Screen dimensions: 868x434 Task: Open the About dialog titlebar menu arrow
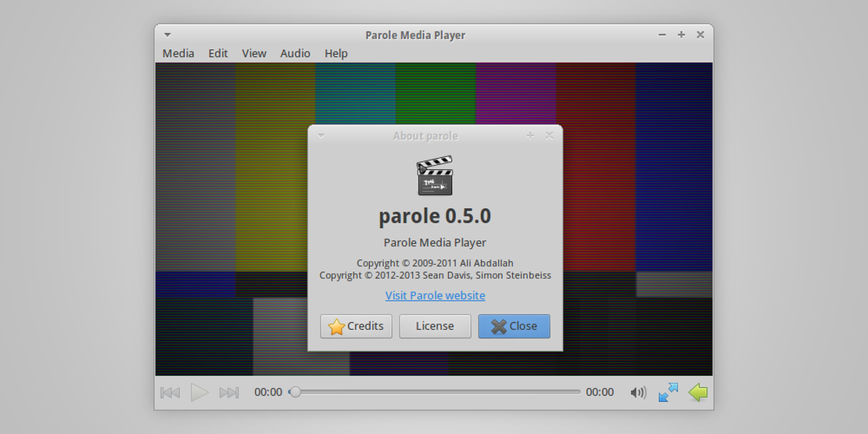point(321,135)
